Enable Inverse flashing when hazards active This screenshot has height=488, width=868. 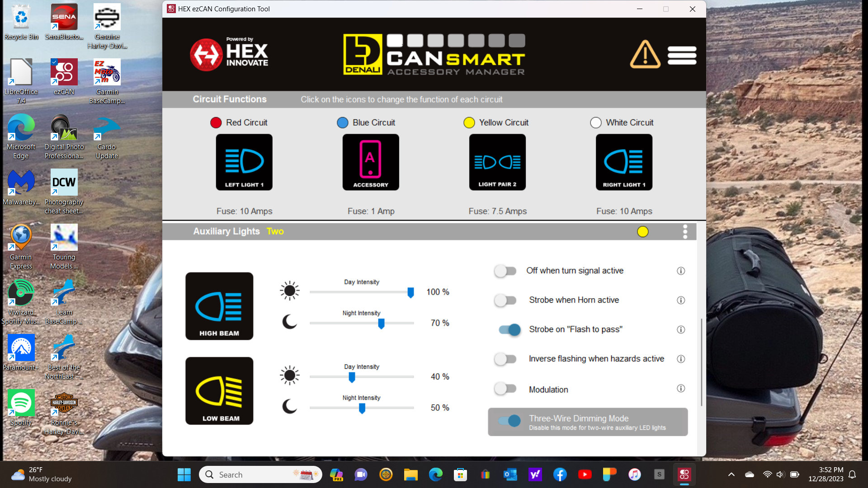(505, 359)
